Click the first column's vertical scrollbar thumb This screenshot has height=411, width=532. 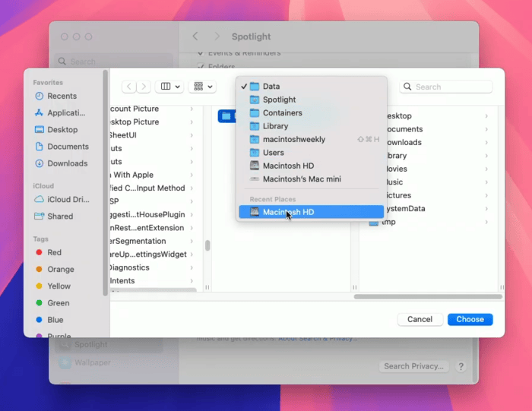tap(207, 245)
